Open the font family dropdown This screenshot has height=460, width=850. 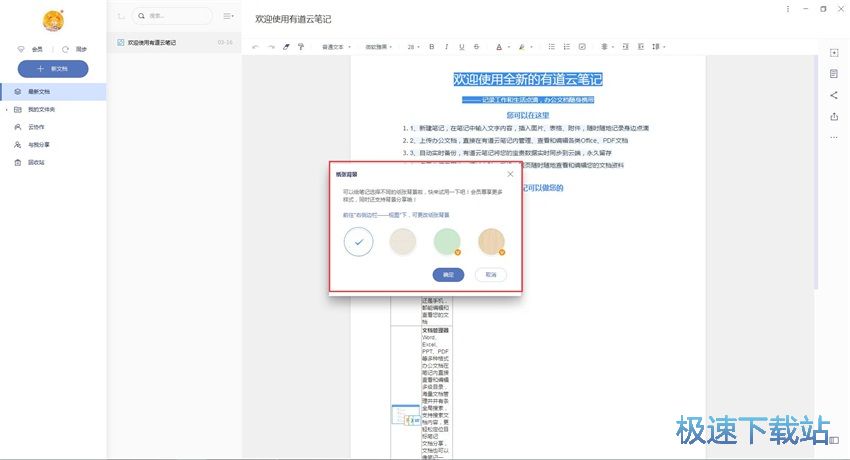pyautogui.click(x=378, y=47)
